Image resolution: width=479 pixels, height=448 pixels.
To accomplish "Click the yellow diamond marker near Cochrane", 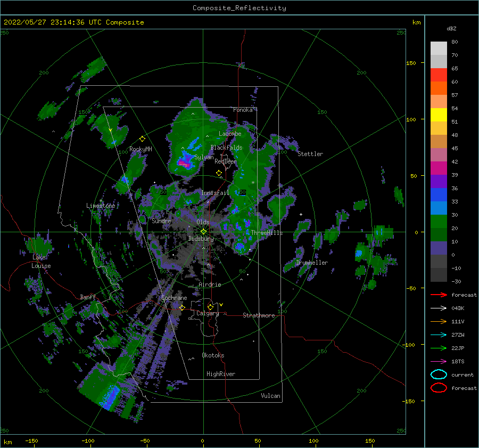I will point(182,307).
